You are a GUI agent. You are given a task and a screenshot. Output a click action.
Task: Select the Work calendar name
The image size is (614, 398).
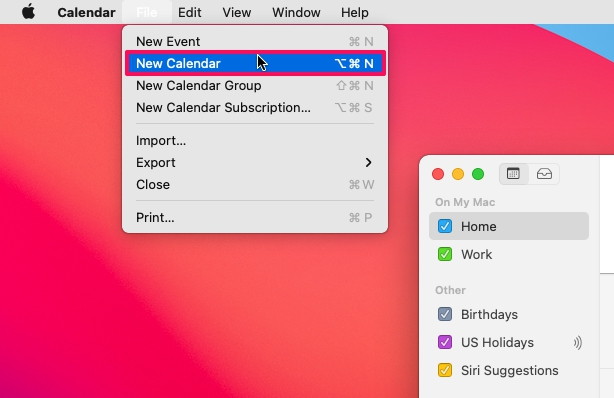tap(476, 255)
